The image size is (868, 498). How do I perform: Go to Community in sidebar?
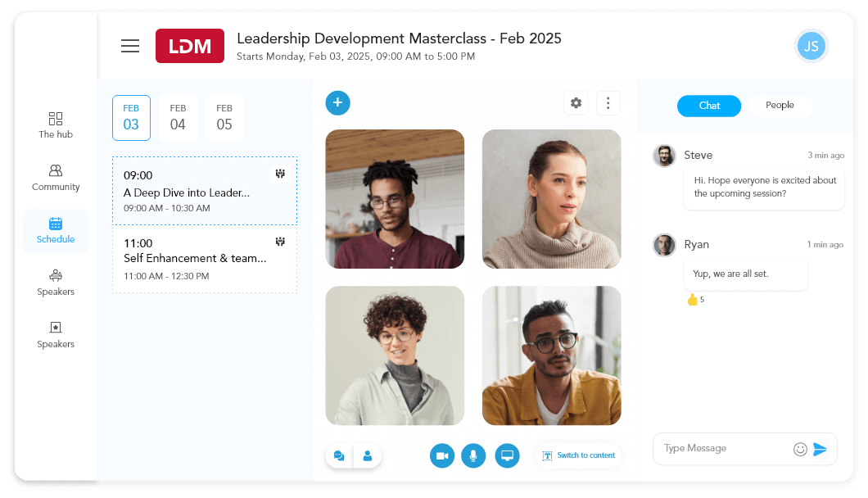(x=56, y=177)
